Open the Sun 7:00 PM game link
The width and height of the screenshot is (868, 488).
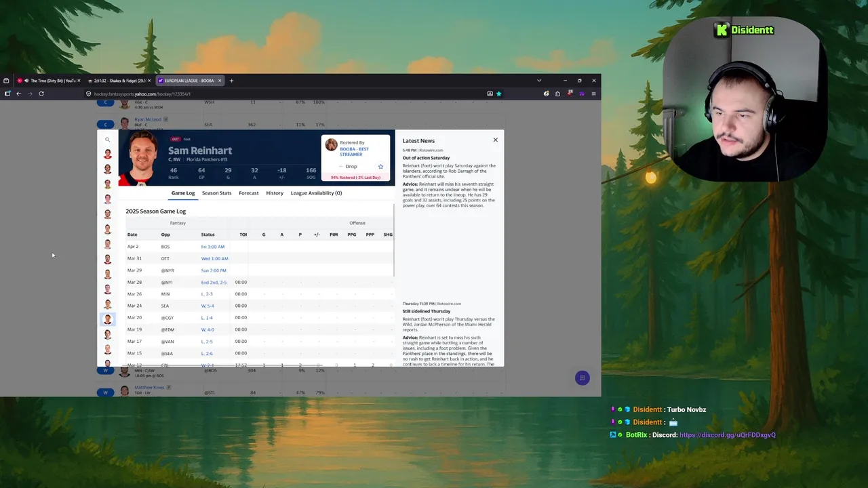tap(214, 270)
